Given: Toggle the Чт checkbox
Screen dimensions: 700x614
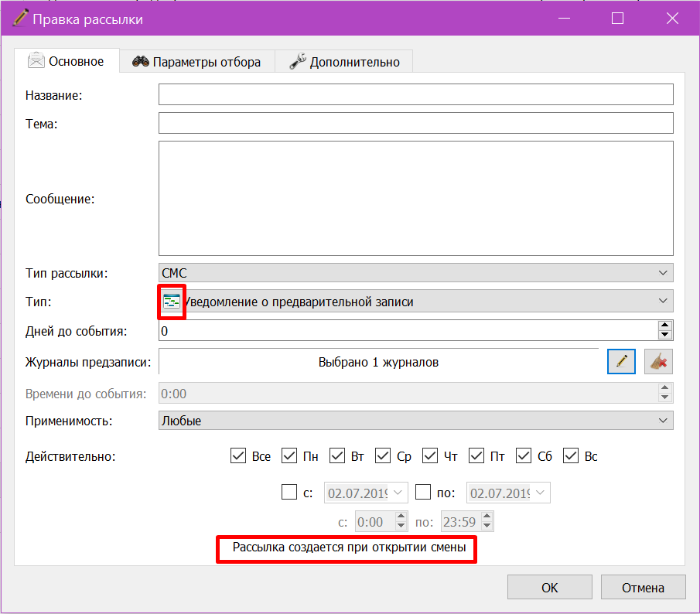Looking at the screenshot, I should 430,456.
